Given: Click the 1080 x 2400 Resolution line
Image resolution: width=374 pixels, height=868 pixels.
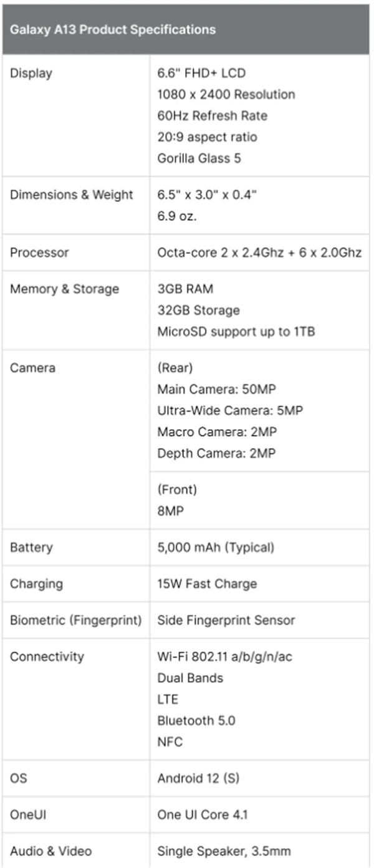Looking at the screenshot, I should pyautogui.click(x=226, y=94).
